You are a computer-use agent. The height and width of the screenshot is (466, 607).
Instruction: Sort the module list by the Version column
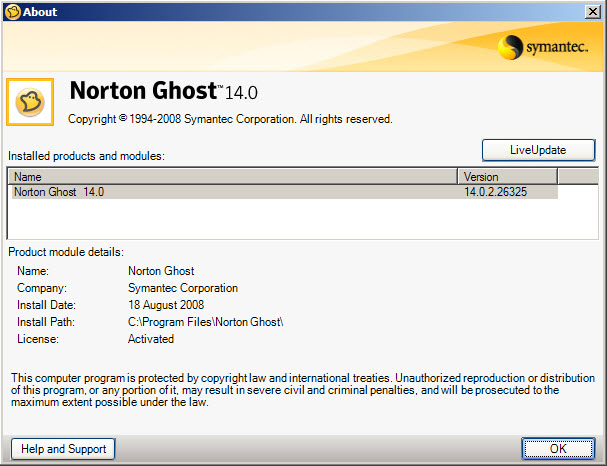(508, 177)
